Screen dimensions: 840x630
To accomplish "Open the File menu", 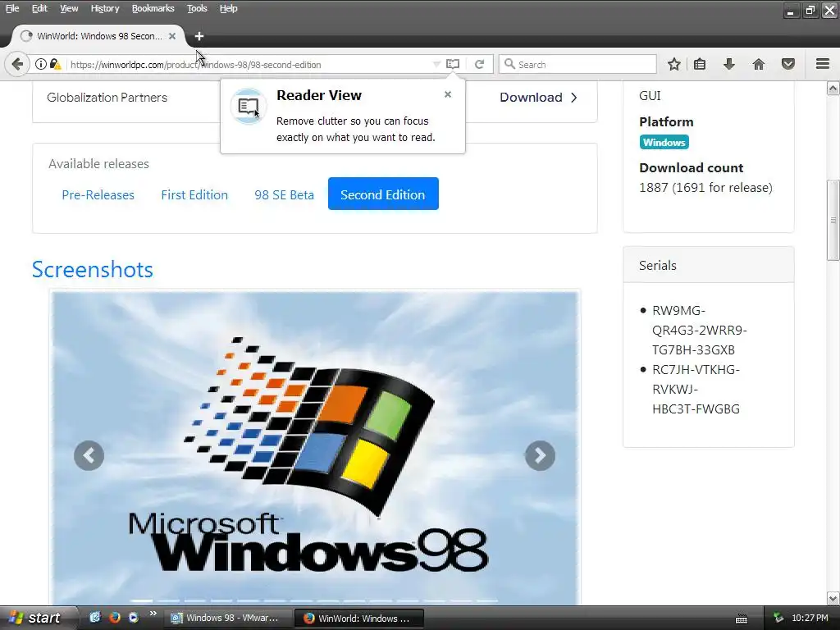I will 12,8.
